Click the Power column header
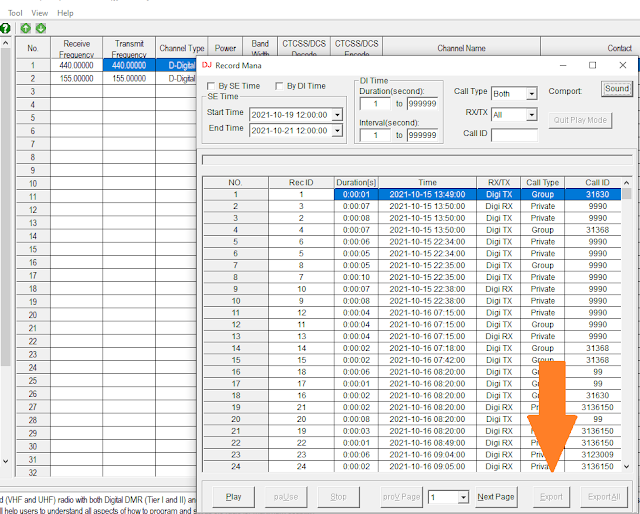Viewport: 640px width, 514px height. pyautogui.click(x=225, y=48)
